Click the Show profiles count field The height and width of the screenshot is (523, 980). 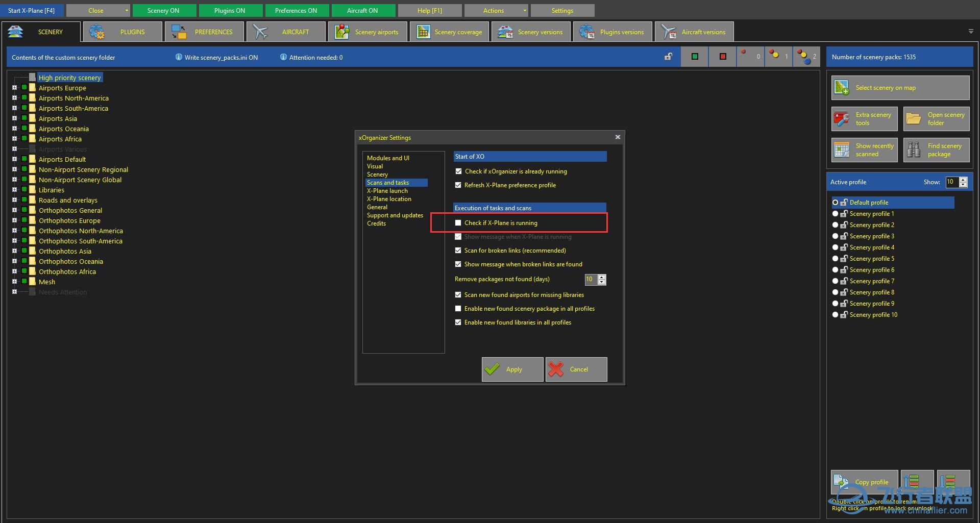tap(952, 182)
